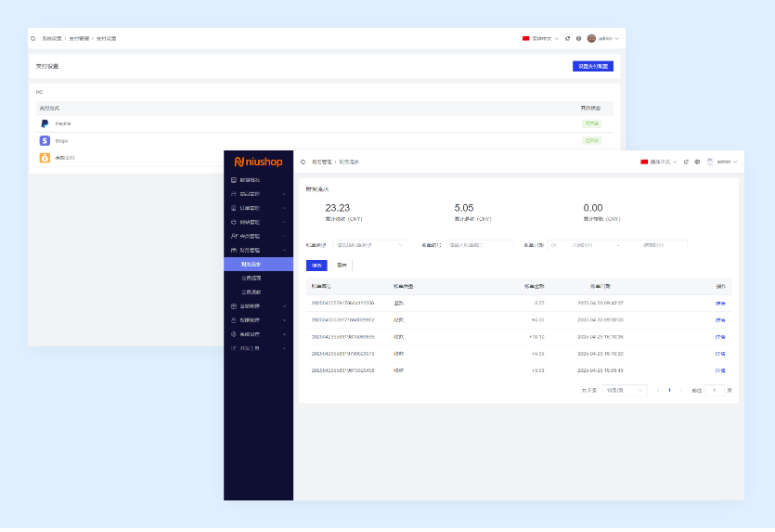Screen dimensions: 775x532
Task: Click the refresh icon beside the 财务管理 breadcrumb
Action: pos(303,162)
